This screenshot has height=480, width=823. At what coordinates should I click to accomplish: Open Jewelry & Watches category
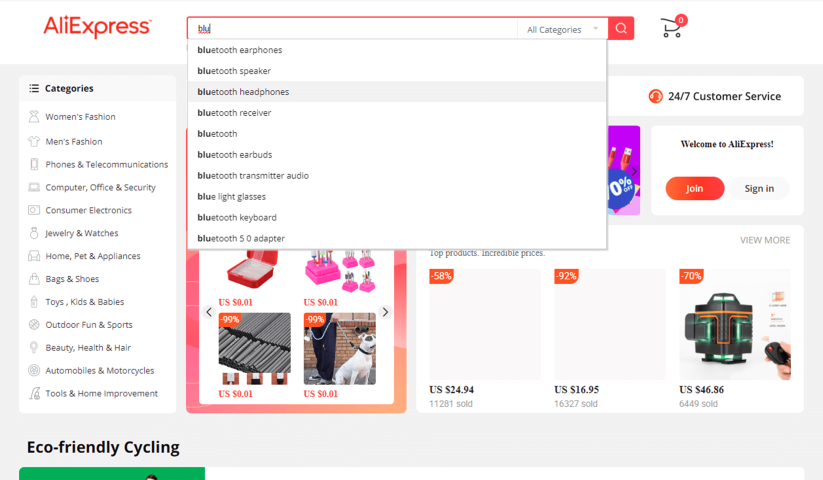(x=81, y=233)
